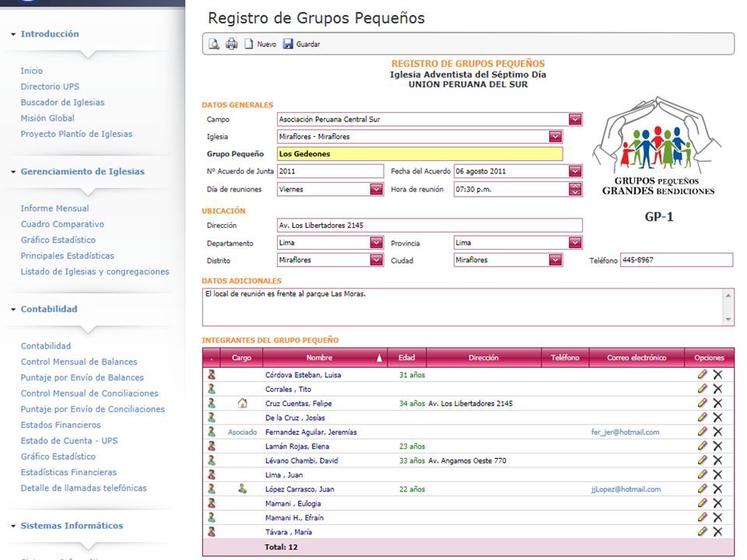747x560 pixels.
Task: Open the Distrito dropdown
Action: click(x=377, y=260)
